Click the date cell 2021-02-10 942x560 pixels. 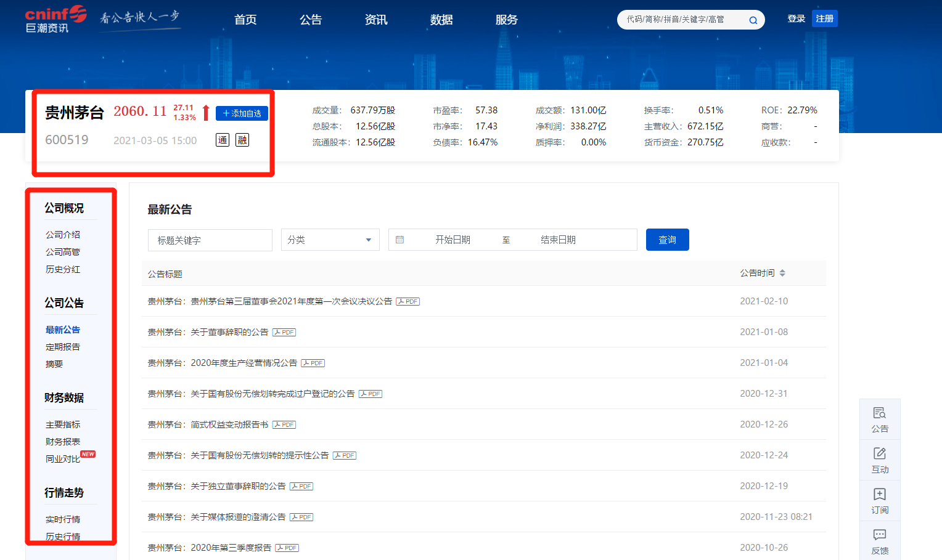[764, 301]
